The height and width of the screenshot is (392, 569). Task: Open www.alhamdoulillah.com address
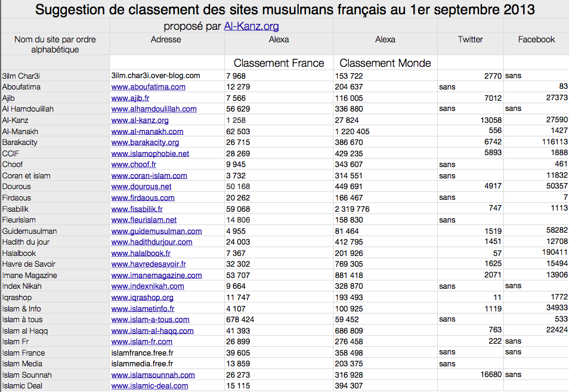point(154,109)
